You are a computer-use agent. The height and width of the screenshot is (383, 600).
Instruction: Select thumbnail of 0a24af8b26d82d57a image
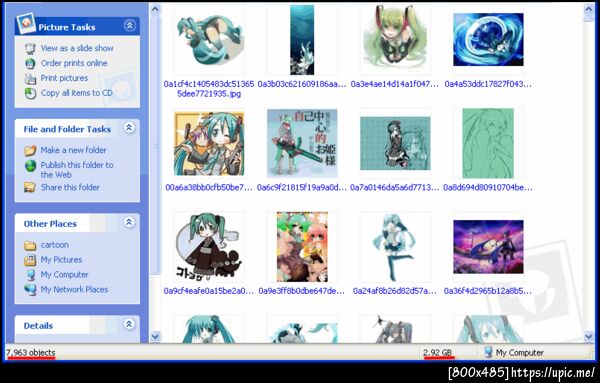tap(395, 247)
